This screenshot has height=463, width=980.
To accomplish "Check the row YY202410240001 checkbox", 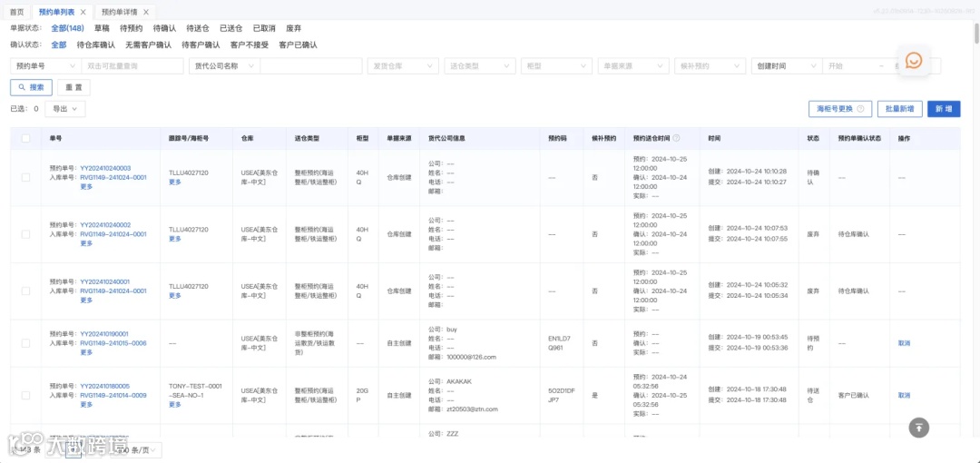I will click(25, 291).
